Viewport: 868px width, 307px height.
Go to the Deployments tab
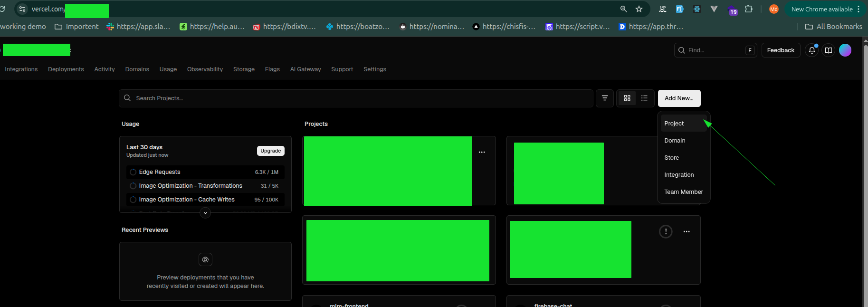(66, 69)
